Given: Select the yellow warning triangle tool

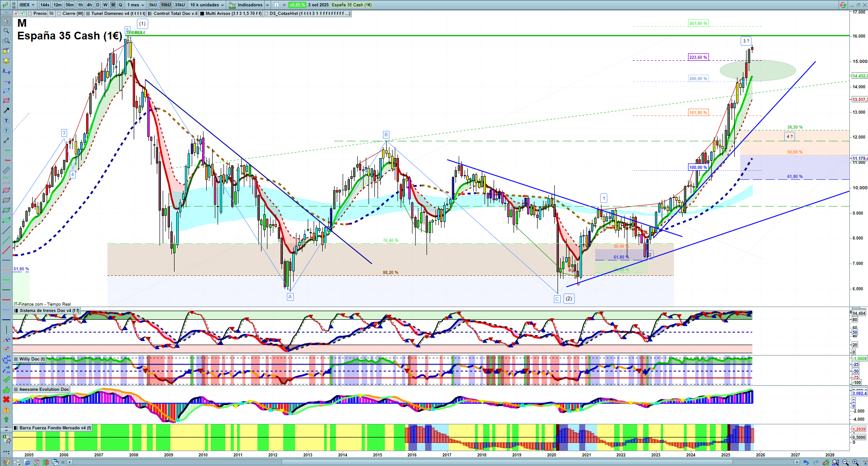Looking at the screenshot, I should [6, 409].
